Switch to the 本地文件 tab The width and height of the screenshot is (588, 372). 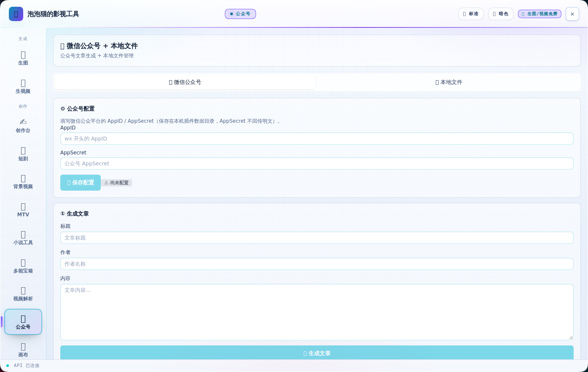449,82
